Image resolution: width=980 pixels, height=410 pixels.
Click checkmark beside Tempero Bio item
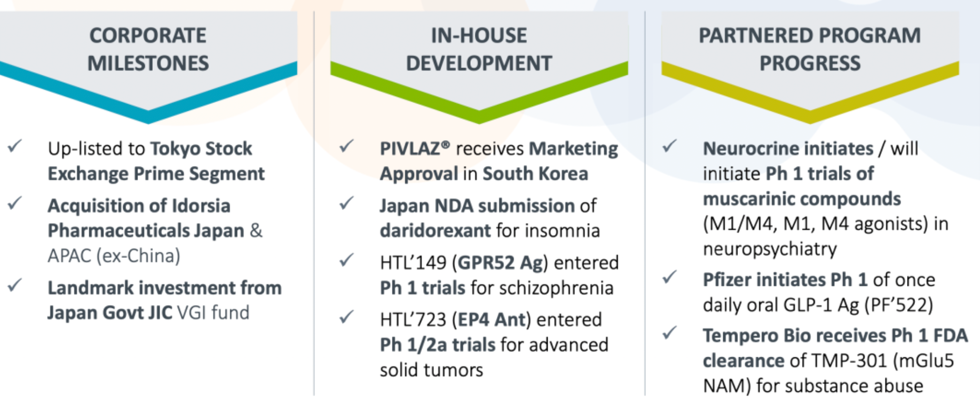670,333
